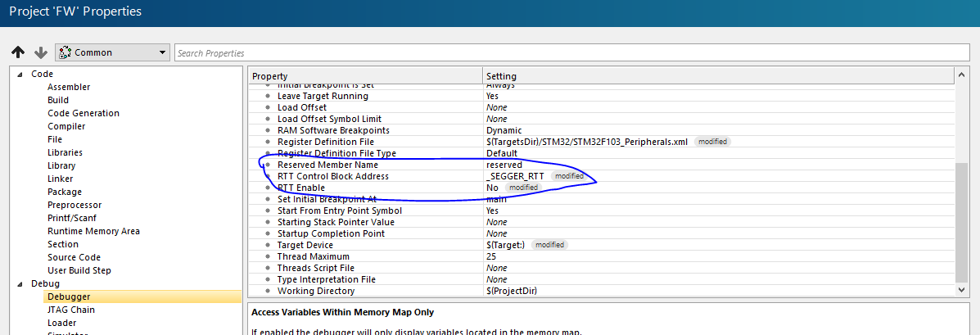Image resolution: width=980 pixels, height=335 pixels.
Task: Select User Build Step category
Action: pos(79,270)
